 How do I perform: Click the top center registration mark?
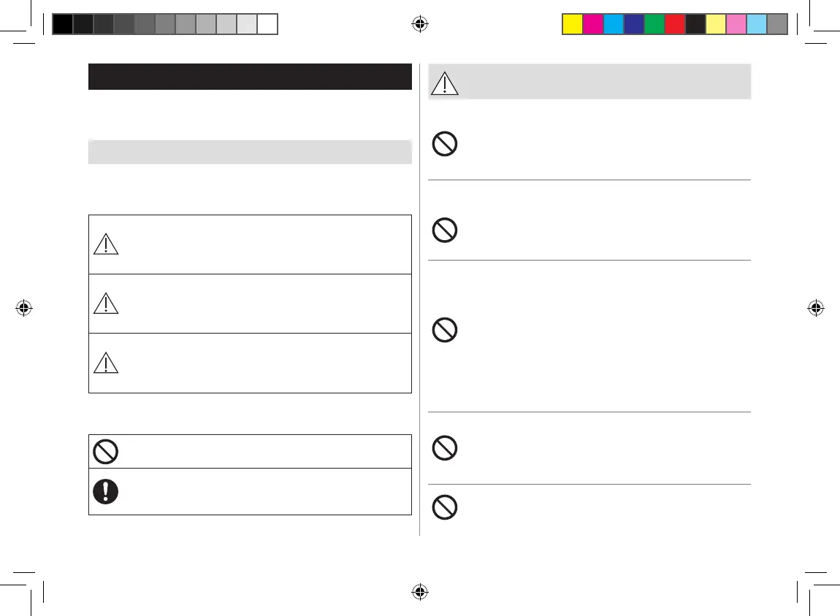coord(419,24)
